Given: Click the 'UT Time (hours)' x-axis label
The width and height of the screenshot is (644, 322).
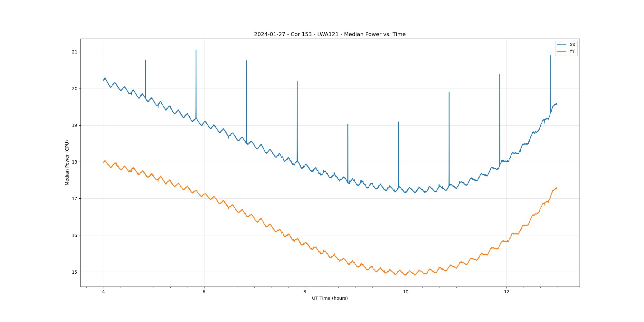Looking at the screenshot, I should tap(330, 298).
